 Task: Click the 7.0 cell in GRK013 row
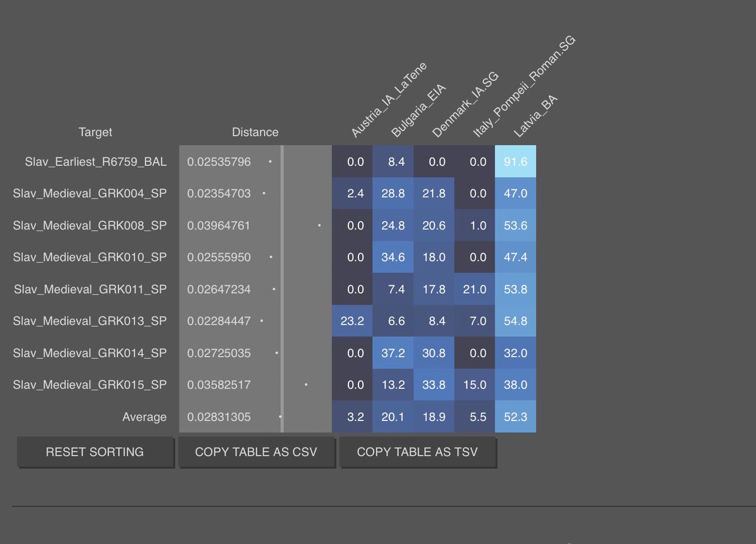pyautogui.click(x=475, y=321)
